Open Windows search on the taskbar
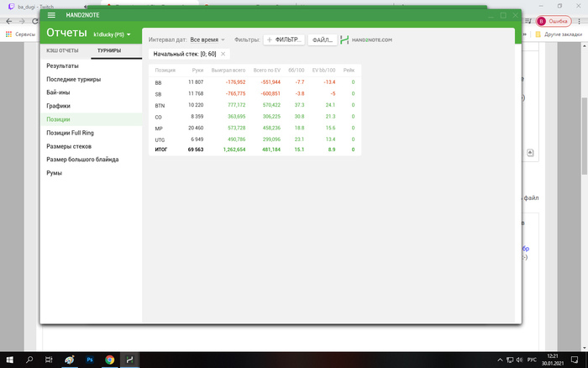Screen dimensions: 588x368 pyautogui.click(x=29, y=360)
